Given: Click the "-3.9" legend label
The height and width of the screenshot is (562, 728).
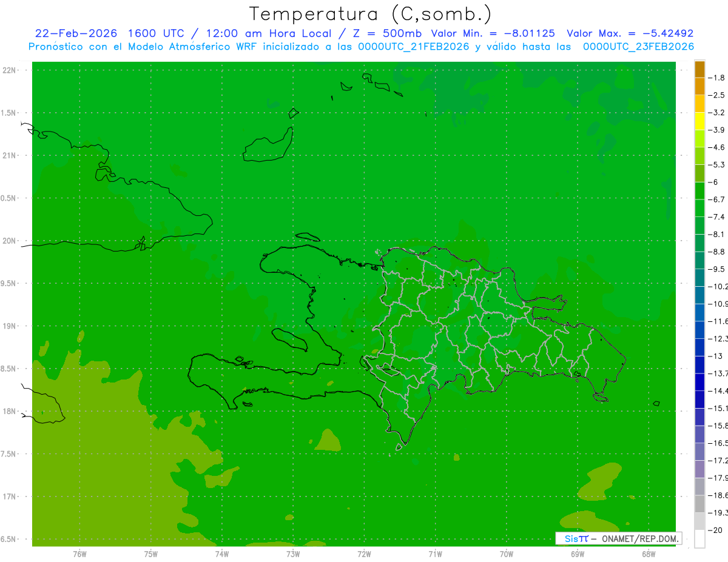Looking at the screenshot, I should pos(716,130).
